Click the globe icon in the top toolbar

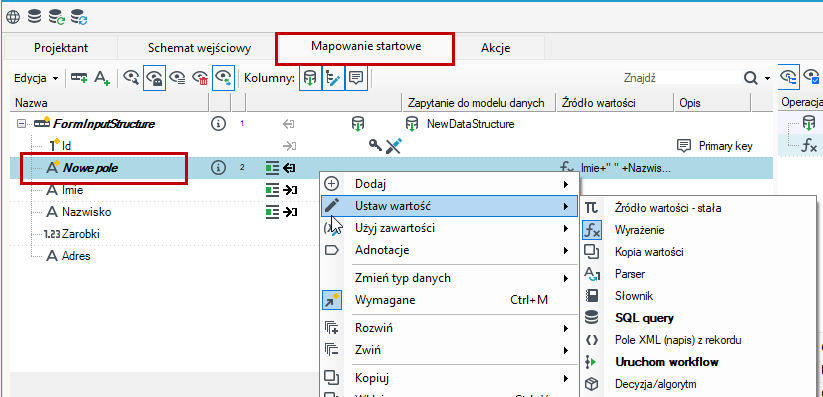13,17
